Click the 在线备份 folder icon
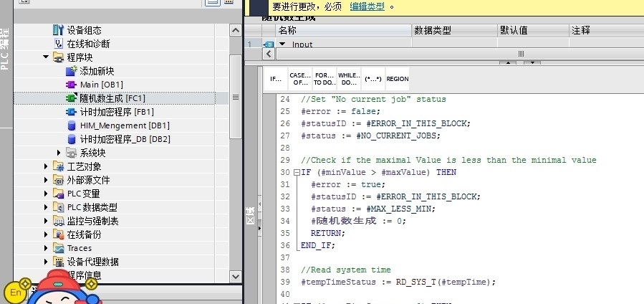The width and height of the screenshot is (644, 304). [x=58, y=234]
